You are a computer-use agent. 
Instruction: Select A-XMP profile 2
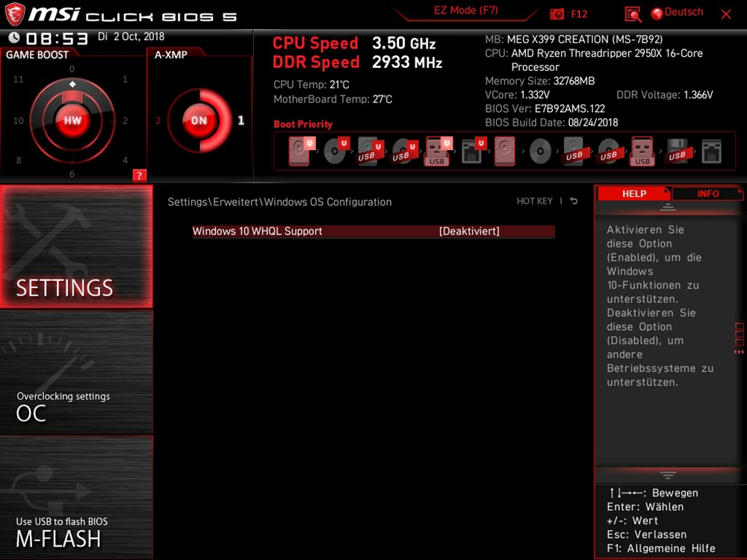click(158, 121)
